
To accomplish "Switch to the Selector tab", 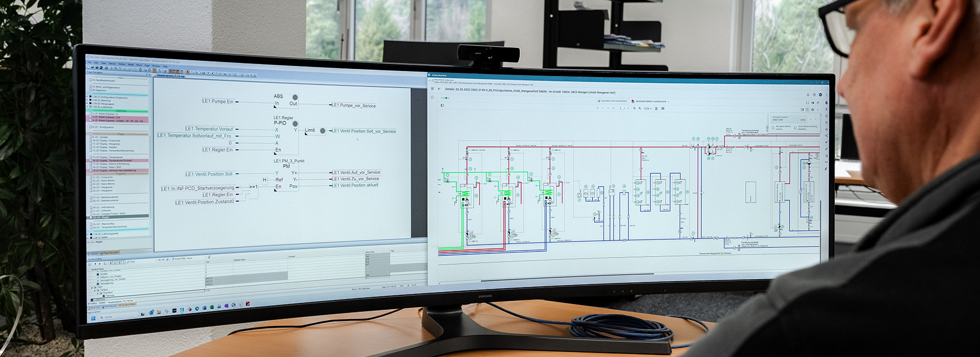I will click(93, 253).
